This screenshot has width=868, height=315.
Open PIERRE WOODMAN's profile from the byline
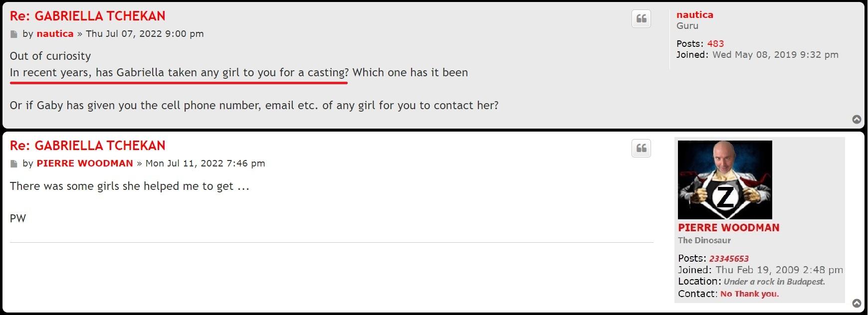pyautogui.click(x=85, y=163)
